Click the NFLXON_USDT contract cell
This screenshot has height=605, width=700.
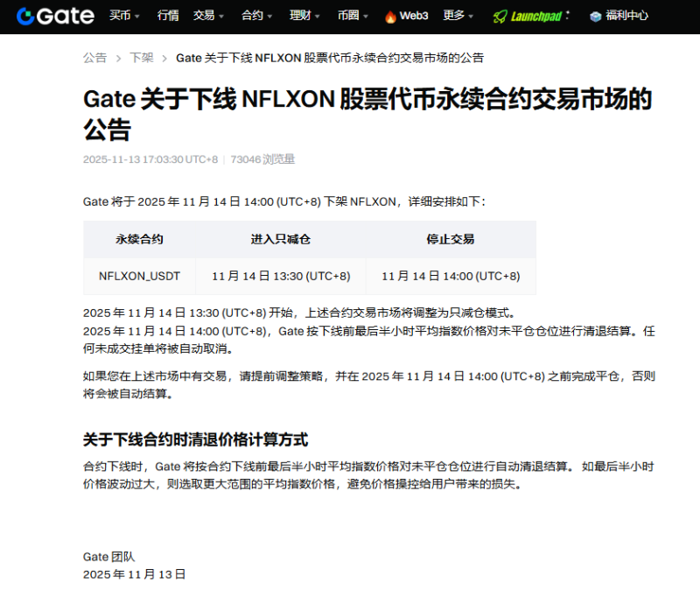click(x=139, y=276)
